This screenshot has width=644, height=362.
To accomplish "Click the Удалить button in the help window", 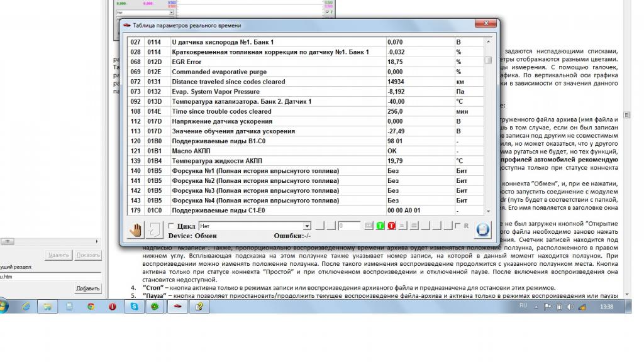I will (x=58, y=255).
